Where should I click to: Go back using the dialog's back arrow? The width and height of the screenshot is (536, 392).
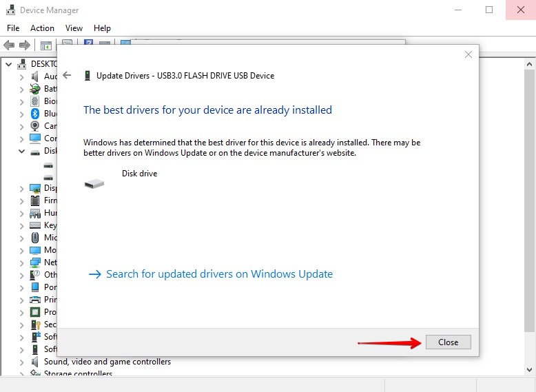pos(67,76)
